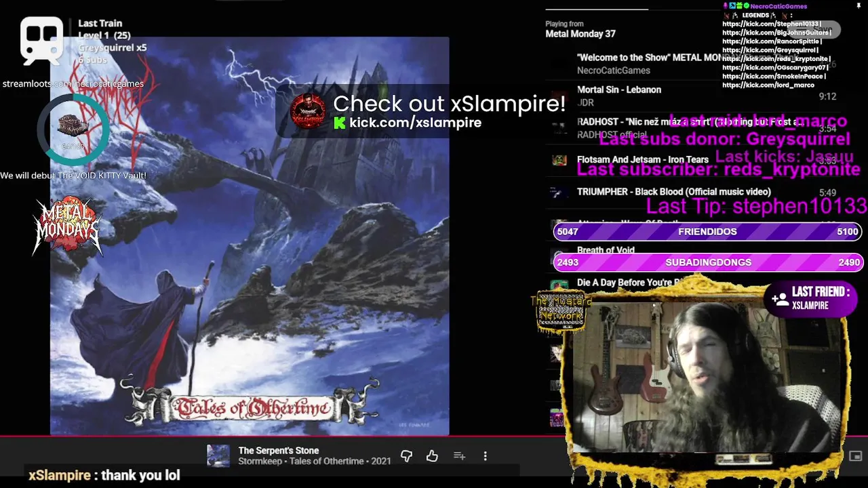868x488 pixels.
Task: Click the 9:12 duration of Mortal Sin
Action: pos(827,96)
